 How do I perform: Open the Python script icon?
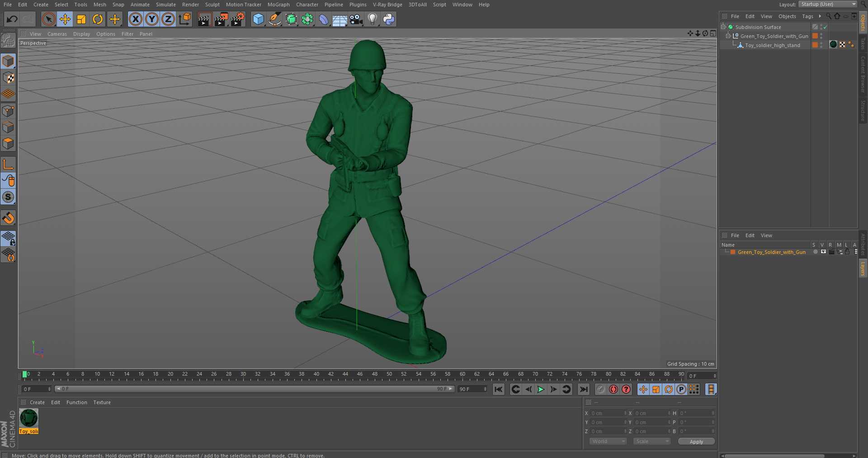pyautogui.click(x=389, y=19)
